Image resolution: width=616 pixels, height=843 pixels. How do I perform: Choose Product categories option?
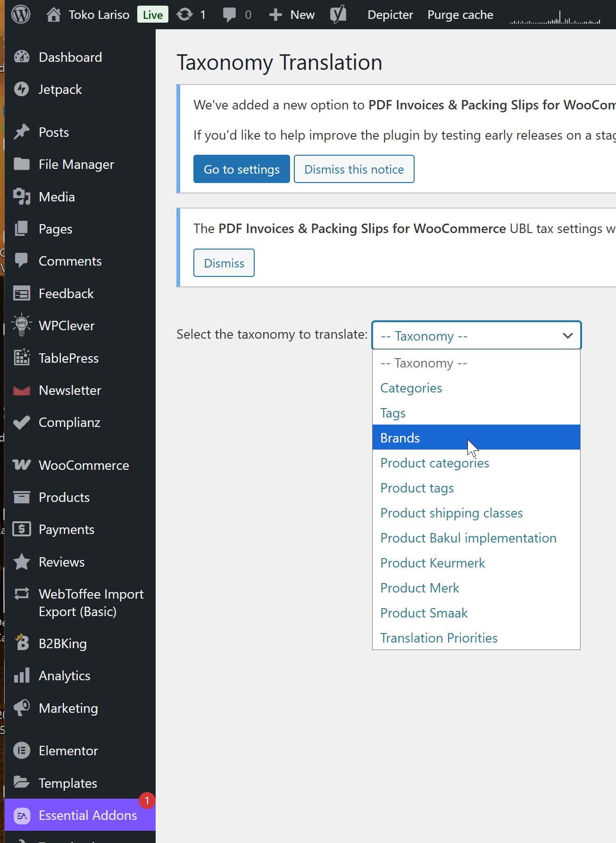point(476,463)
